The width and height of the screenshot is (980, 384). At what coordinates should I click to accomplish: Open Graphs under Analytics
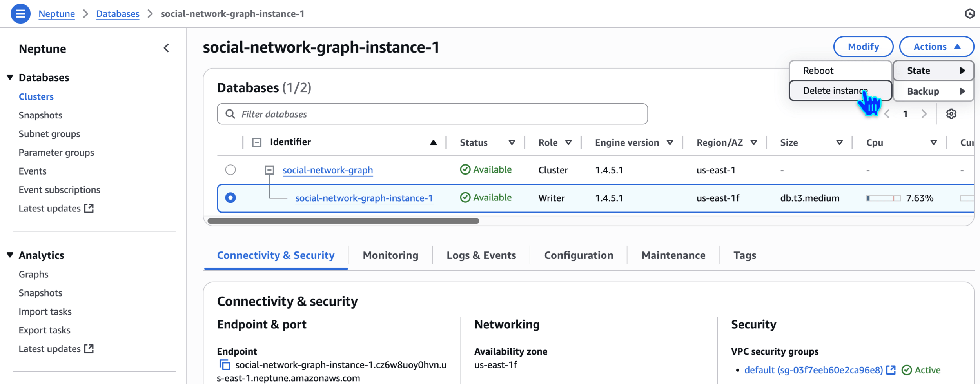coord(33,274)
